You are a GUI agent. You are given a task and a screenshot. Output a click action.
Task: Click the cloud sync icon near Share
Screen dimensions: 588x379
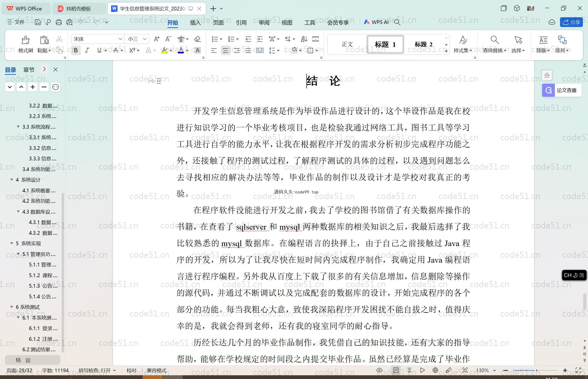pos(552,22)
